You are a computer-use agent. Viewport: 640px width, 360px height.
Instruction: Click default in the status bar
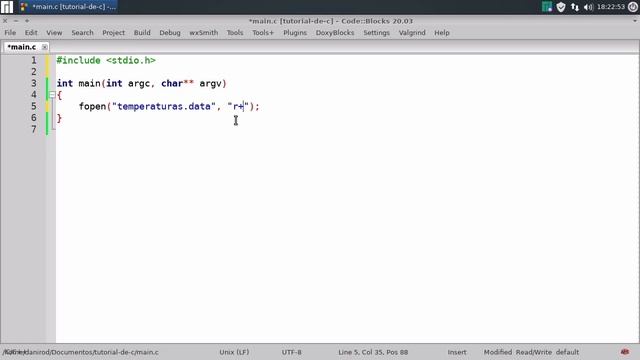point(567,352)
